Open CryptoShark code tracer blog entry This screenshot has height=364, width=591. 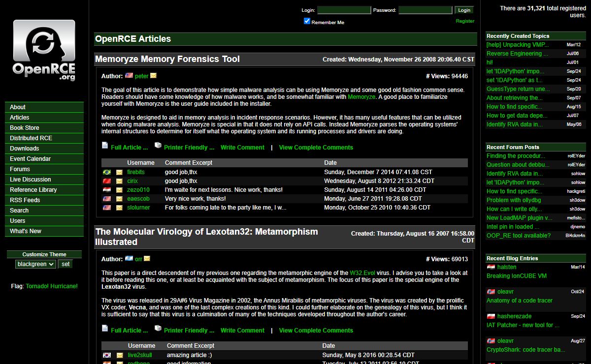526,350
